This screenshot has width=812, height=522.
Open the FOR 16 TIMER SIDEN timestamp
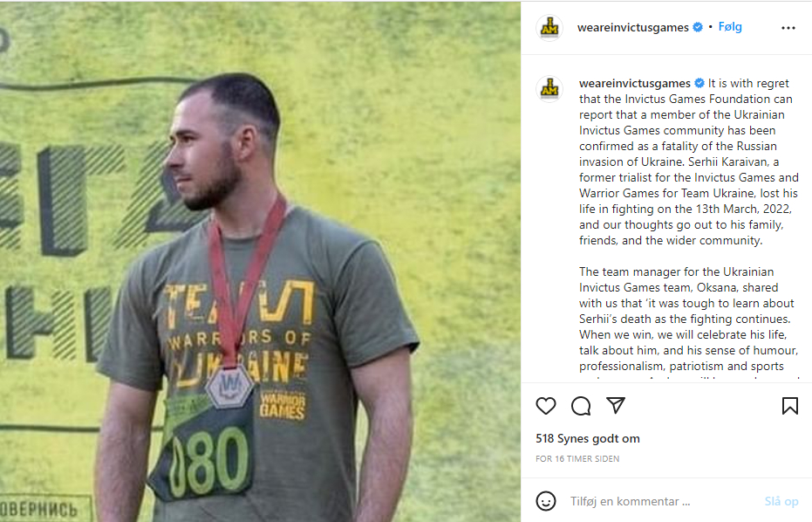point(577,459)
